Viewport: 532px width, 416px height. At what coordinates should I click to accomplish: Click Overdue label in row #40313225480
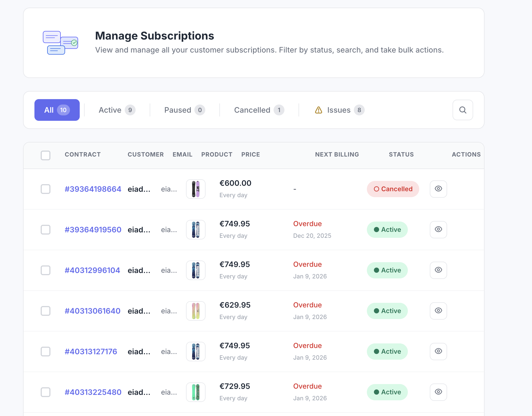pos(307,386)
